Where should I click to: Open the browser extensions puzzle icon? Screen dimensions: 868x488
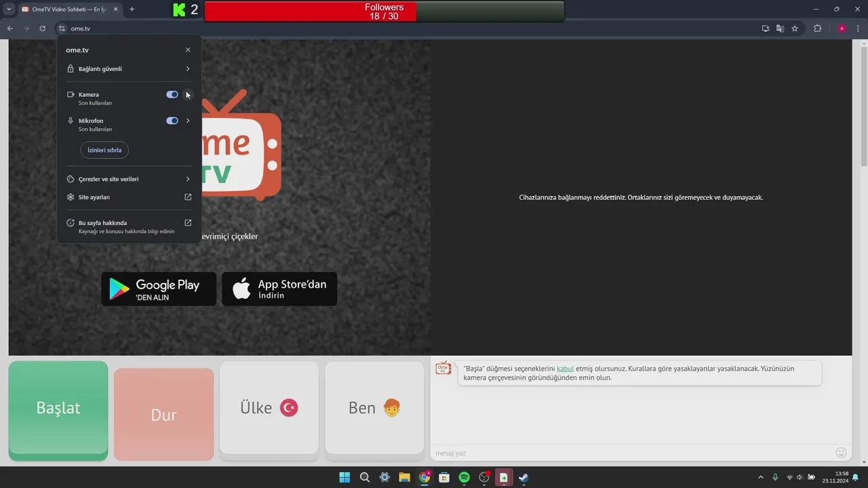point(817,28)
